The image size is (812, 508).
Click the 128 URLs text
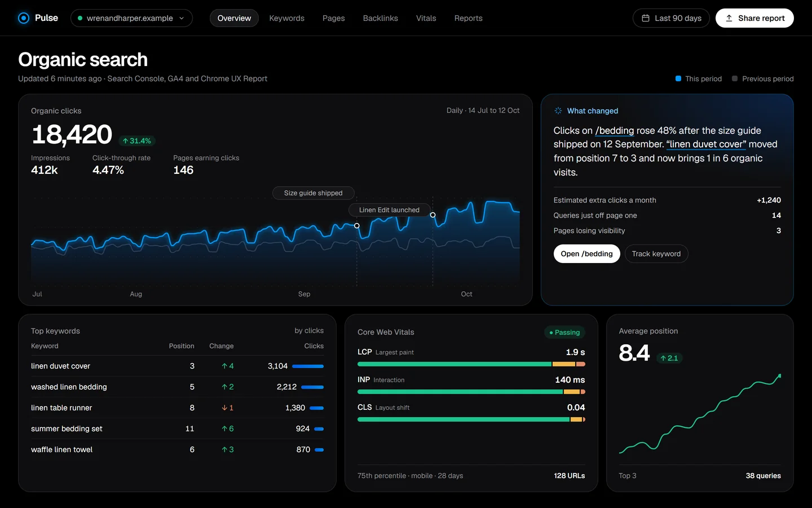coord(570,476)
